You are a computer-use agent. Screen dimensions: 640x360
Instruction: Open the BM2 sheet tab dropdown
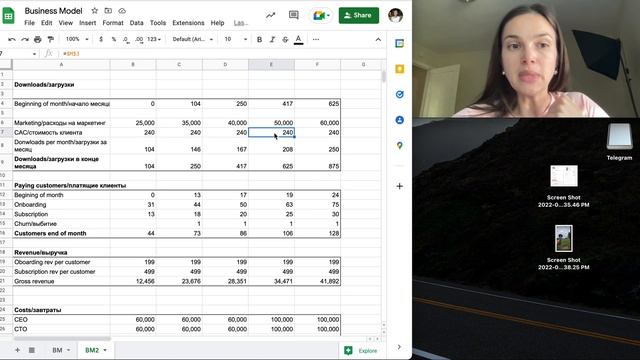(x=105, y=350)
